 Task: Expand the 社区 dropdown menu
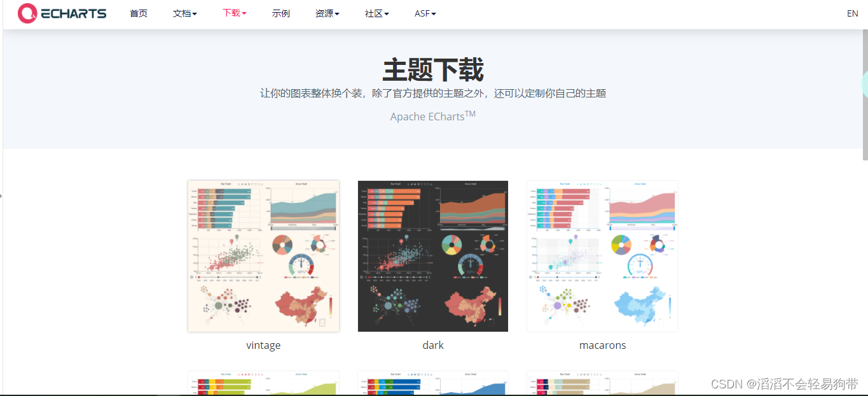[x=377, y=13]
